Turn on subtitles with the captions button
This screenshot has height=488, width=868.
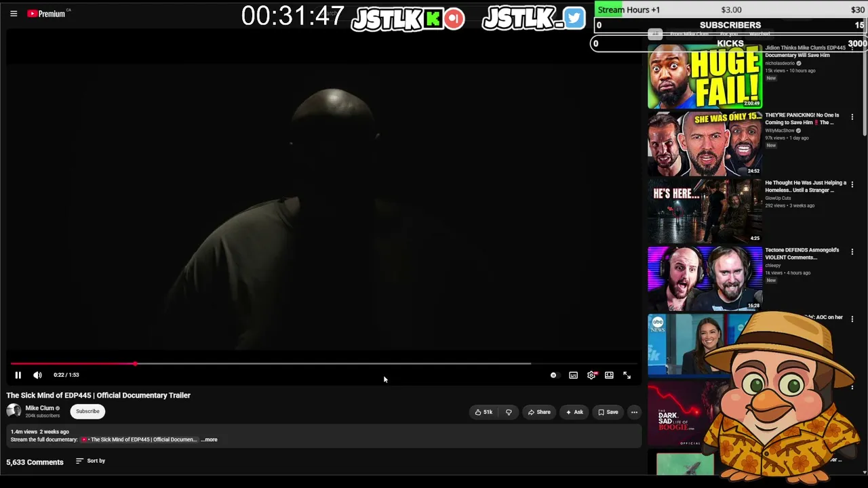coord(574,375)
